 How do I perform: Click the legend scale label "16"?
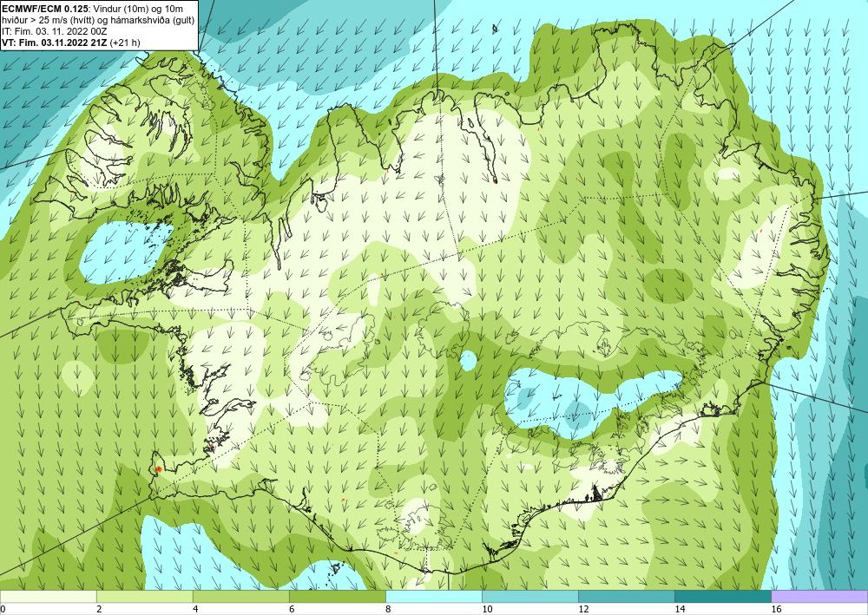pyautogui.click(x=776, y=609)
